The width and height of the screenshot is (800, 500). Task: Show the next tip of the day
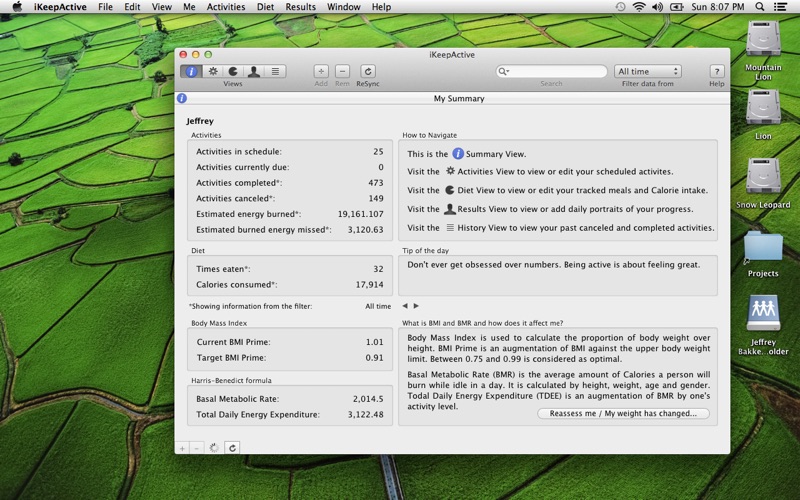(416, 306)
